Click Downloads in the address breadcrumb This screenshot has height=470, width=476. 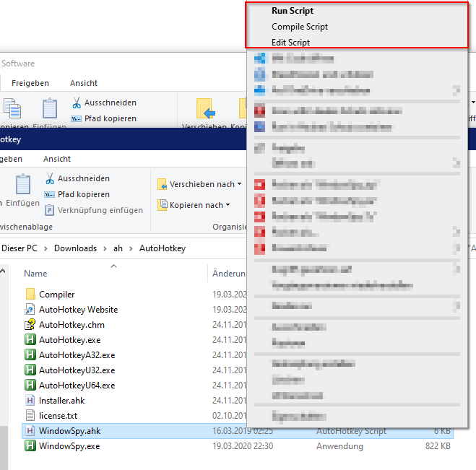click(x=75, y=248)
